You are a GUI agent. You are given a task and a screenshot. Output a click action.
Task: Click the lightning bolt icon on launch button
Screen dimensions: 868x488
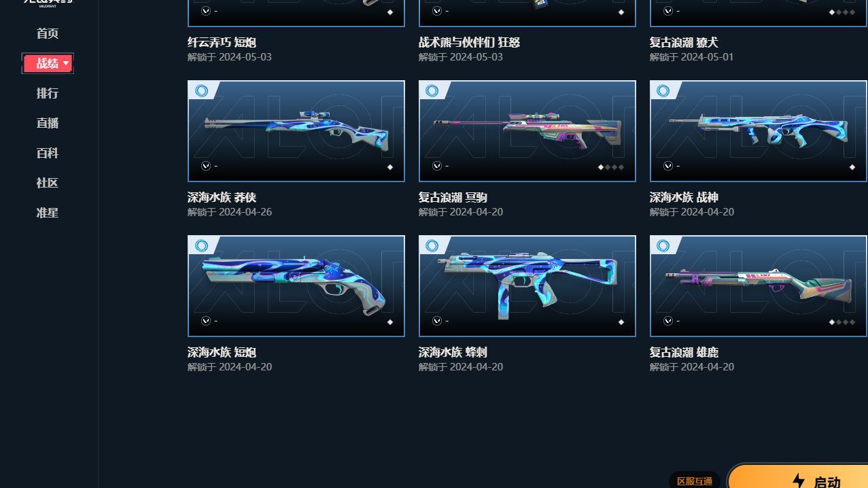coord(799,481)
